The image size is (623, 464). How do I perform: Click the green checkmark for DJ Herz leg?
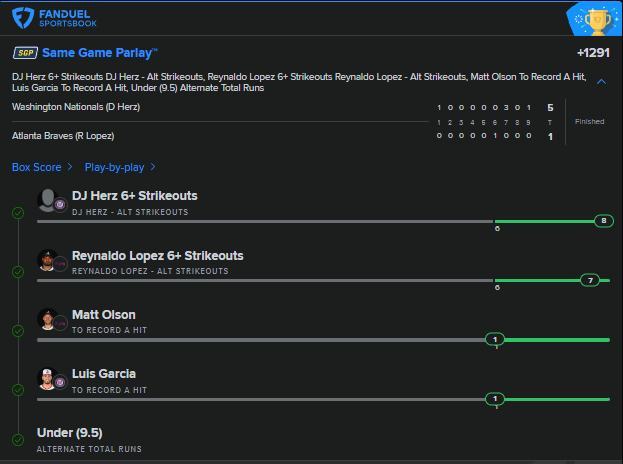(18, 213)
